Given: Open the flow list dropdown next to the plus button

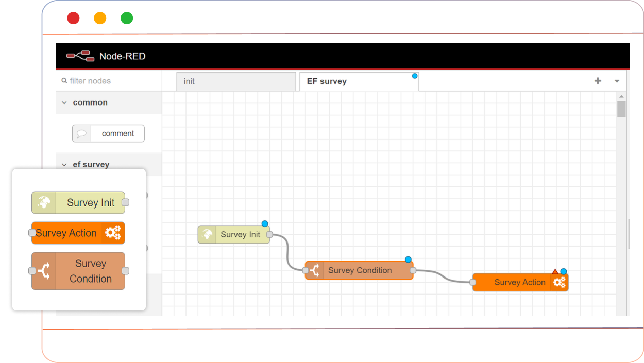Looking at the screenshot, I should point(616,81).
